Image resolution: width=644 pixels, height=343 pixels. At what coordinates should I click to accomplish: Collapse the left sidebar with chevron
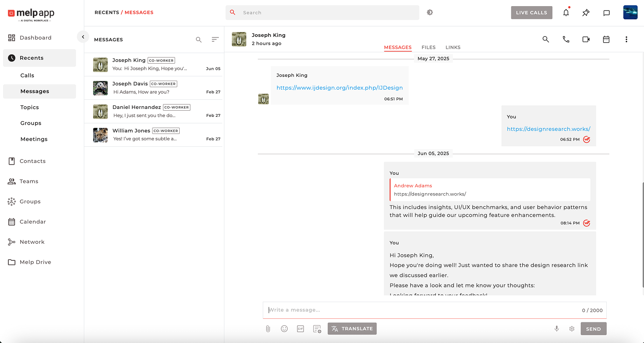[83, 37]
